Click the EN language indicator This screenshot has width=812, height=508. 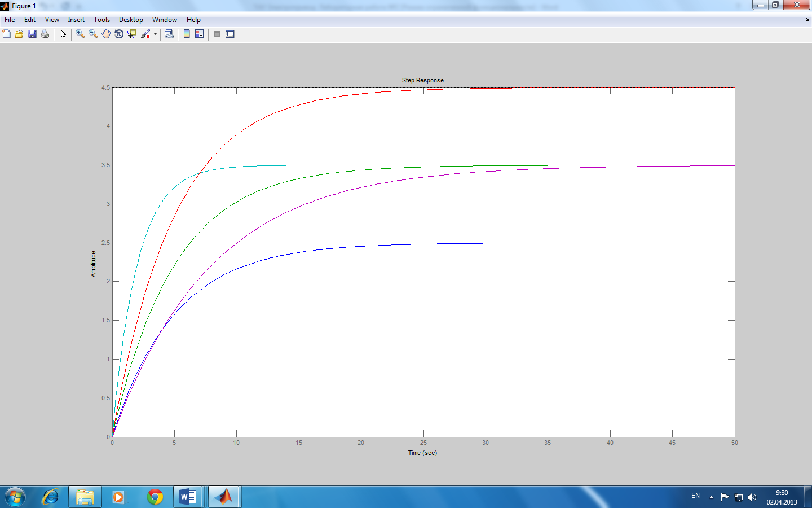[695, 496]
